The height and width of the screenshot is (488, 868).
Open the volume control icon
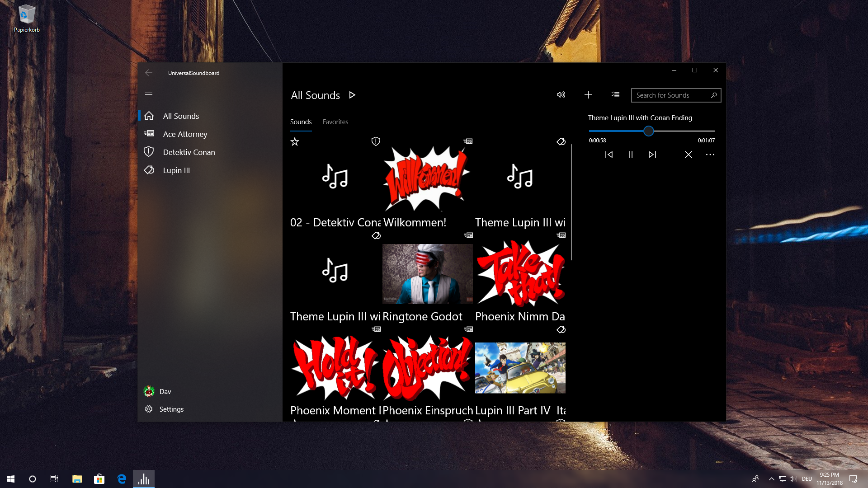[x=561, y=95]
